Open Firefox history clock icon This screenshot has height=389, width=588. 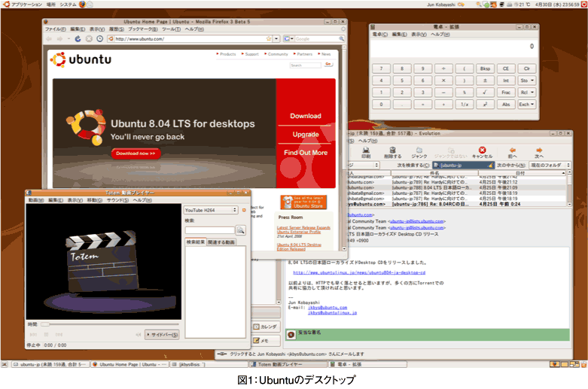point(99,38)
